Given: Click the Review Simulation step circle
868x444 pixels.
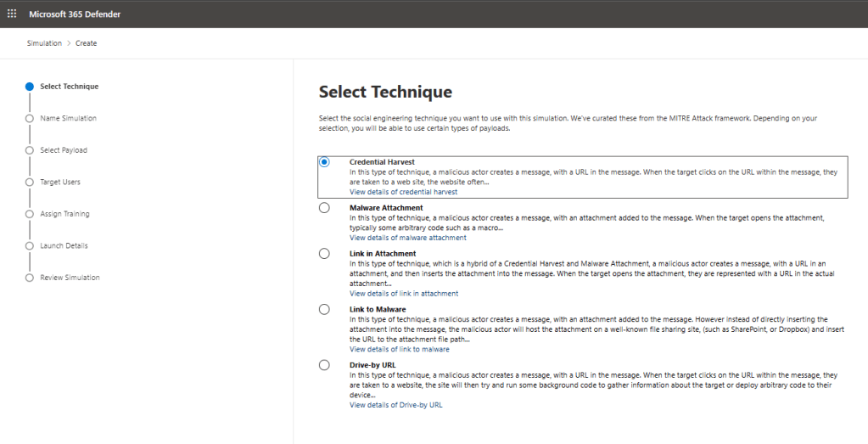Looking at the screenshot, I should pos(30,278).
